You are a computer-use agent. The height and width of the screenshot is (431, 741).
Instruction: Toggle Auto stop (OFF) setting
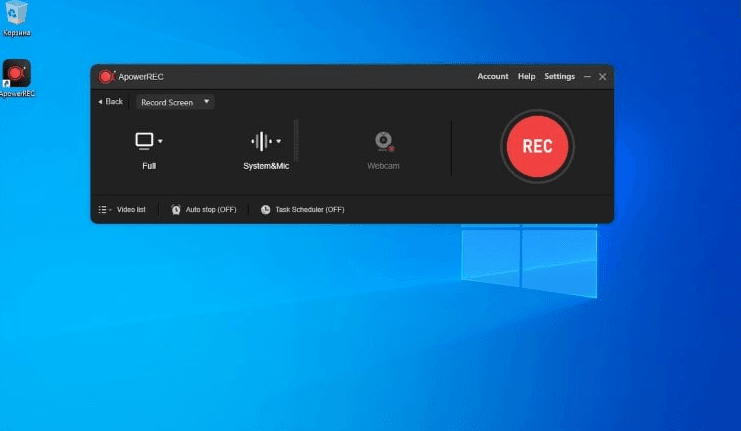click(x=211, y=209)
